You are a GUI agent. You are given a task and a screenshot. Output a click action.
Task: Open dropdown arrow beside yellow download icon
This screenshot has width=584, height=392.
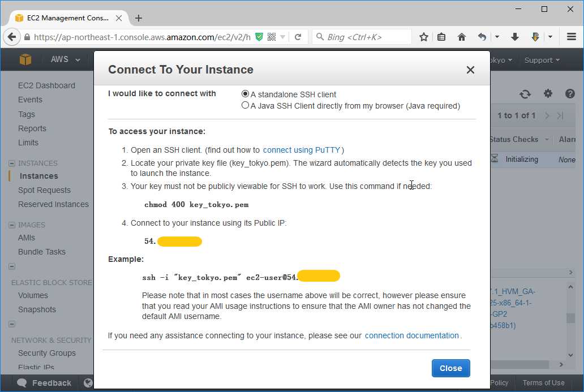click(550, 37)
